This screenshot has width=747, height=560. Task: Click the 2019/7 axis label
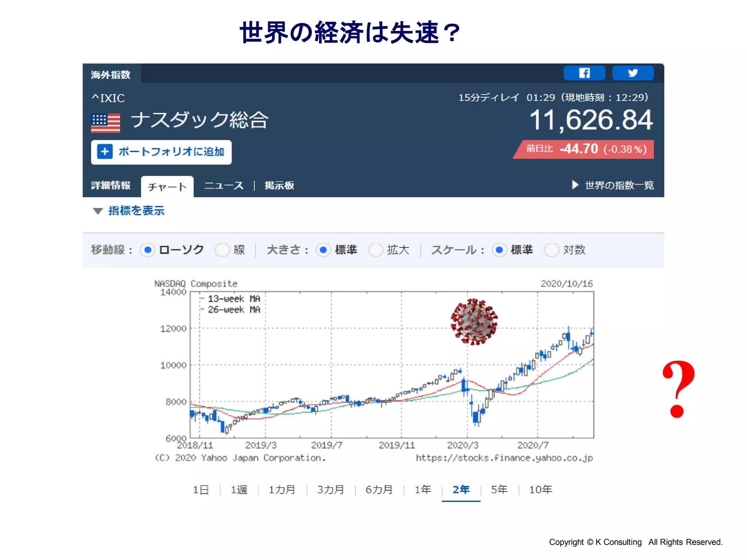(x=327, y=445)
